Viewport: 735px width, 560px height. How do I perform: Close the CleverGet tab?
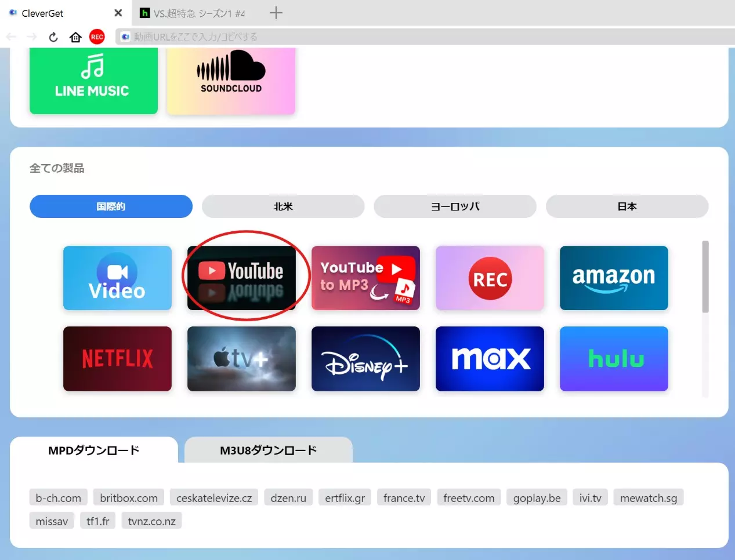(118, 13)
